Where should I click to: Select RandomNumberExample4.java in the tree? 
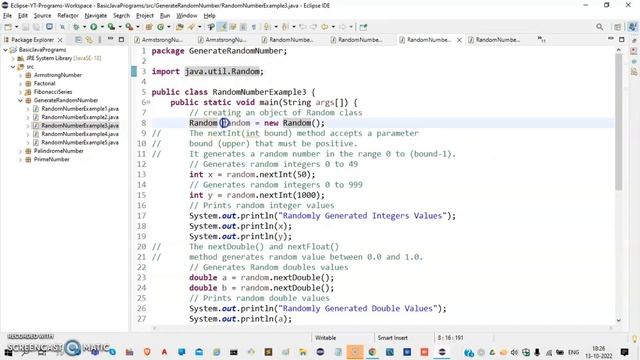[80, 134]
